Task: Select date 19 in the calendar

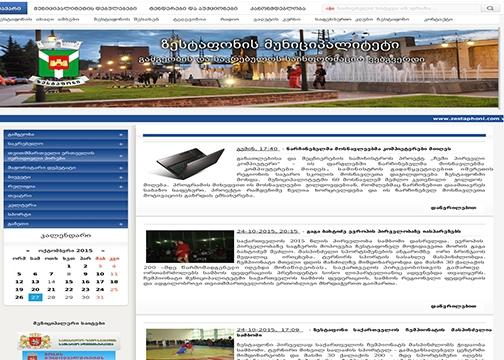Action: [19, 290]
